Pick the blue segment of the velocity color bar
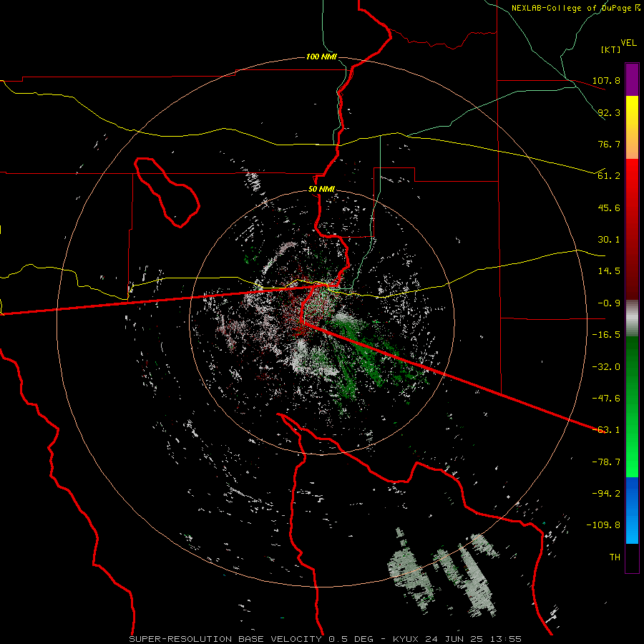 click(632, 510)
